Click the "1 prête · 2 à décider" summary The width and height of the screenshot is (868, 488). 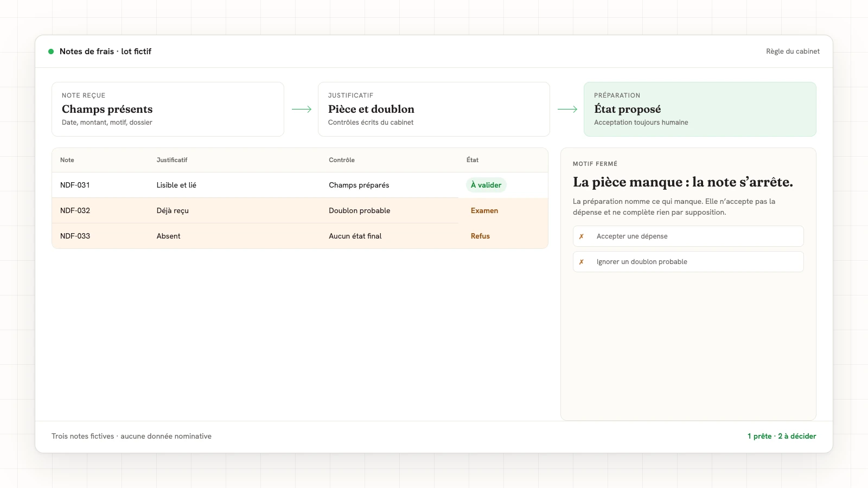782,436
